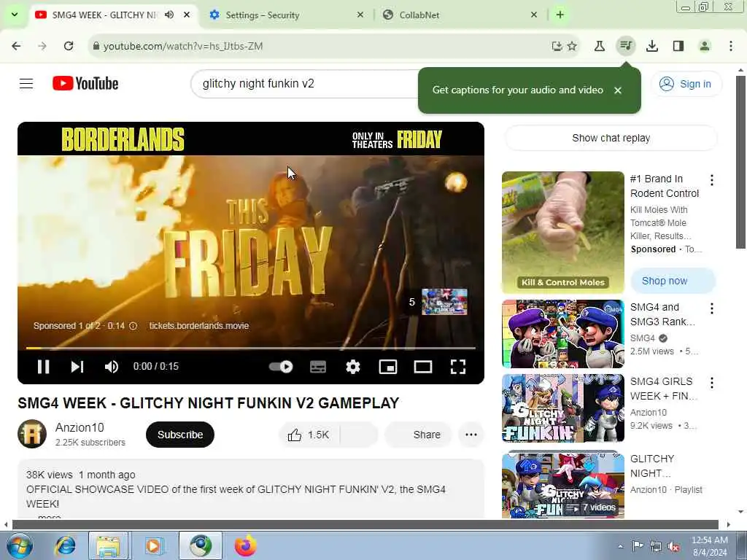The width and height of the screenshot is (747, 560).
Task: Open the Windows Start menu
Action: click(x=19, y=545)
